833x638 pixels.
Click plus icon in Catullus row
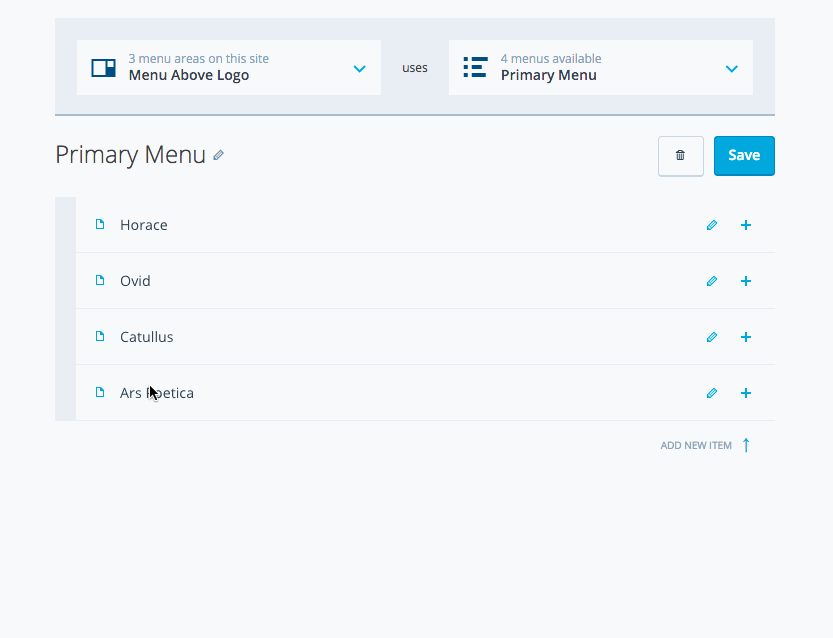tap(746, 337)
